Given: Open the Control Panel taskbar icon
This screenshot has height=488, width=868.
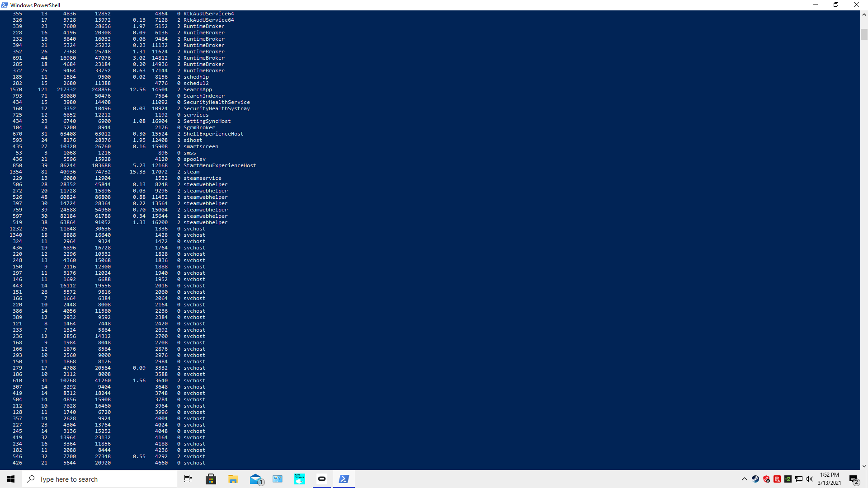Looking at the screenshot, I should click(278, 479).
